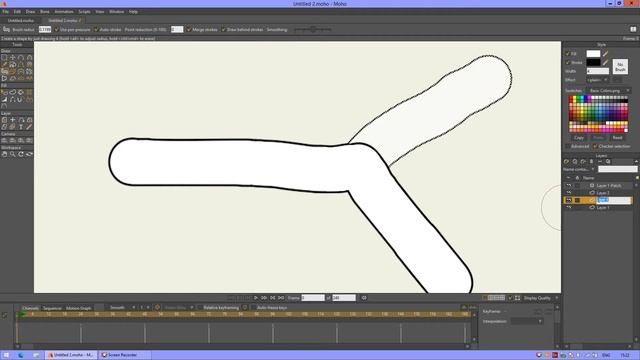
Task: Switch to the Sequencer timeline tab
Action: click(52, 308)
